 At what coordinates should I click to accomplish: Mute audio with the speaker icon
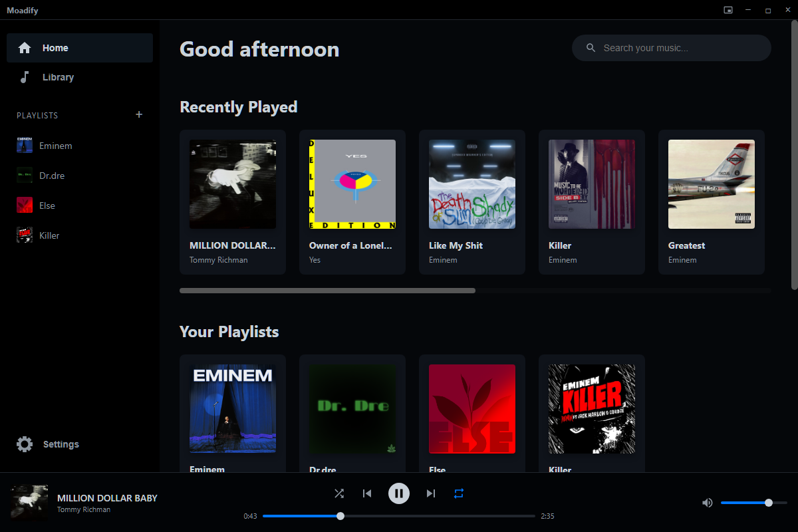point(707,503)
